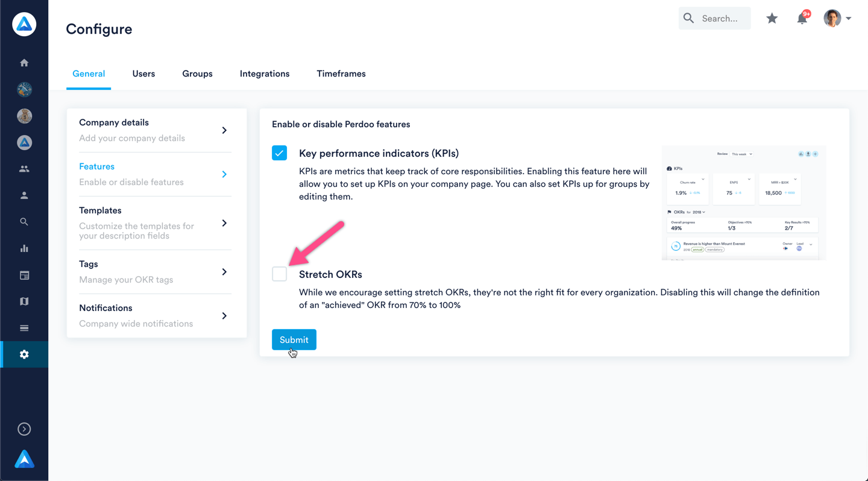Open the account dropdown caret beside avatar
Viewport: 868px width, 481px height.
[848, 19]
